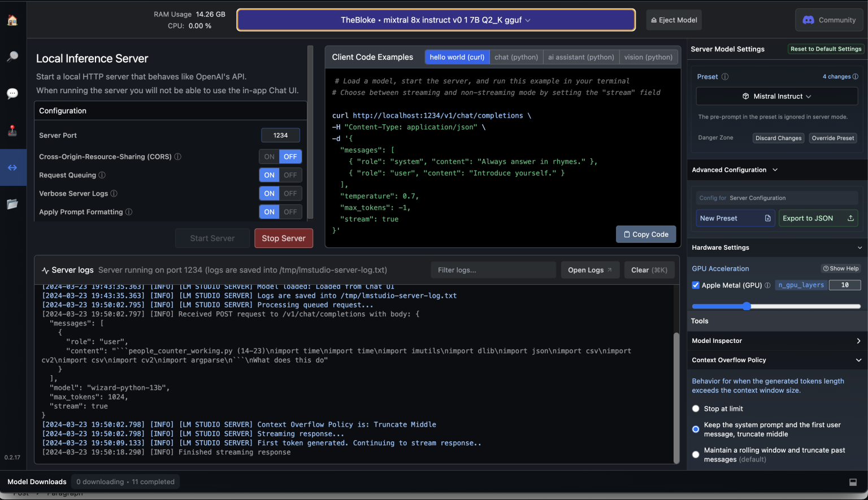Toggle the bottom status panel icon
The width and height of the screenshot is (868, 500).
[x=853, y=482]
